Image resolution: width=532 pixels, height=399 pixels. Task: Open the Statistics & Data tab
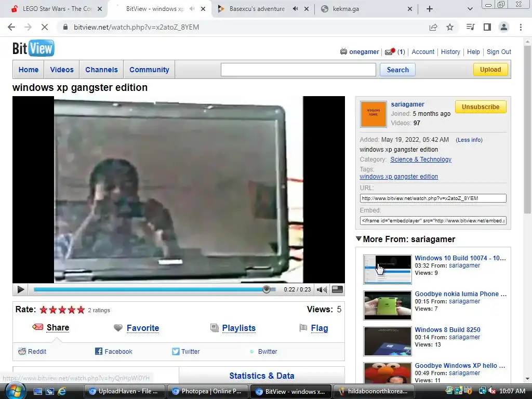point(262,376)
